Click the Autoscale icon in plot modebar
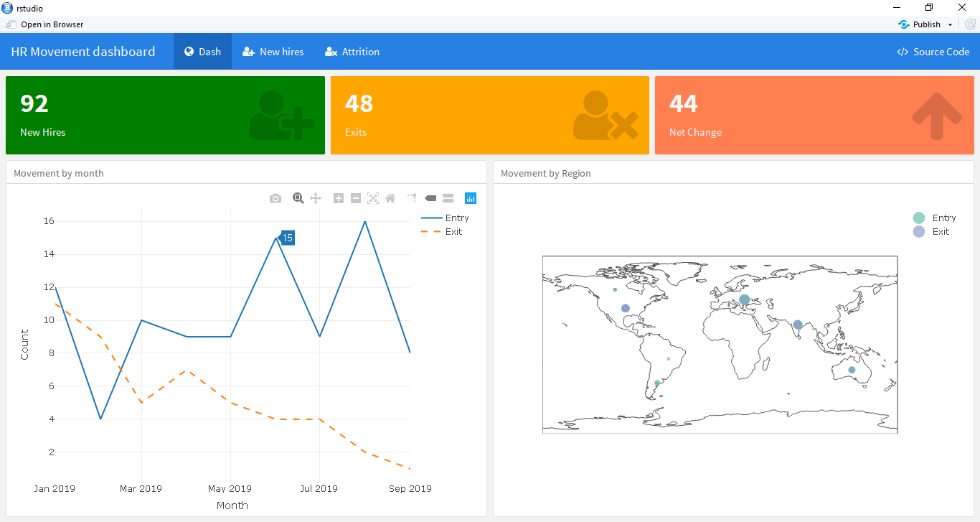The image size is (980, 522). pos(373,198)
